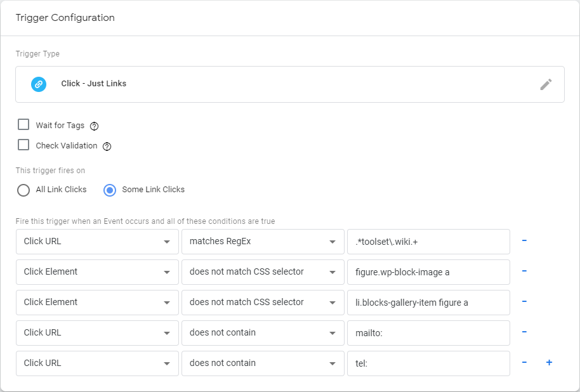Click the blue link icon beside Click - Just Links
The width and height of the screenshot is (580, 392).
click(x=39, y=84)
